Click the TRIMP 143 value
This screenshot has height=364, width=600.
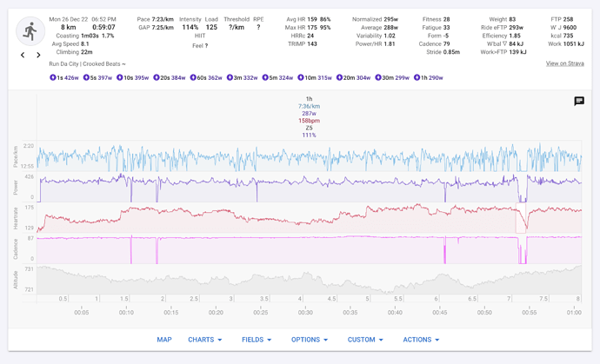[312, 44]
